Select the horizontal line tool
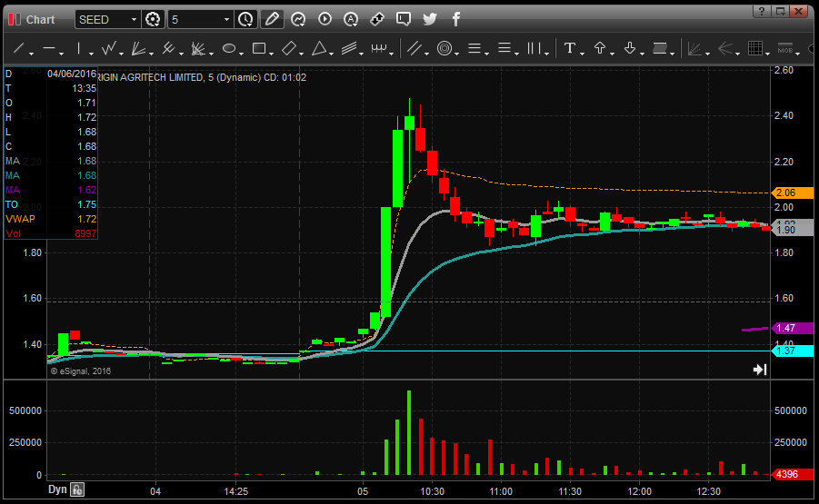This screenshot has height=504, width=819. click(x=49, y=48)
